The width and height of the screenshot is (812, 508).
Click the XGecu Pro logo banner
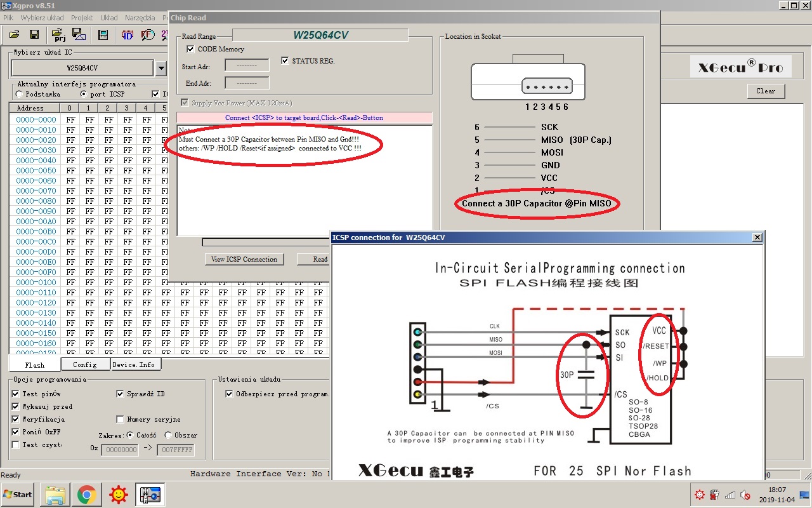[x=741, y=67]
